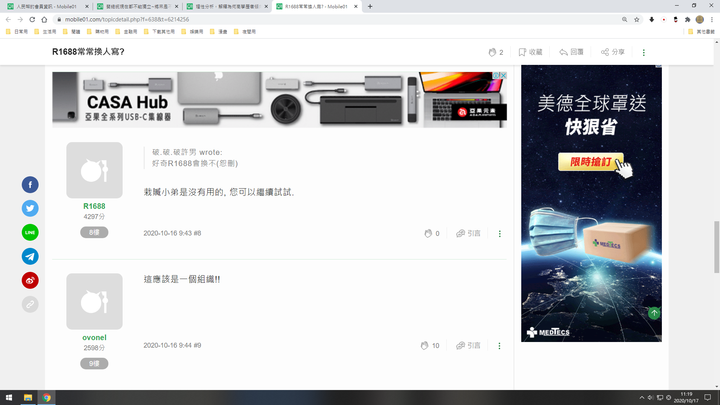The height and width of the screenshot is (405, 720).
Task: Go back in browser history
Action: click(x=8, y=19)
